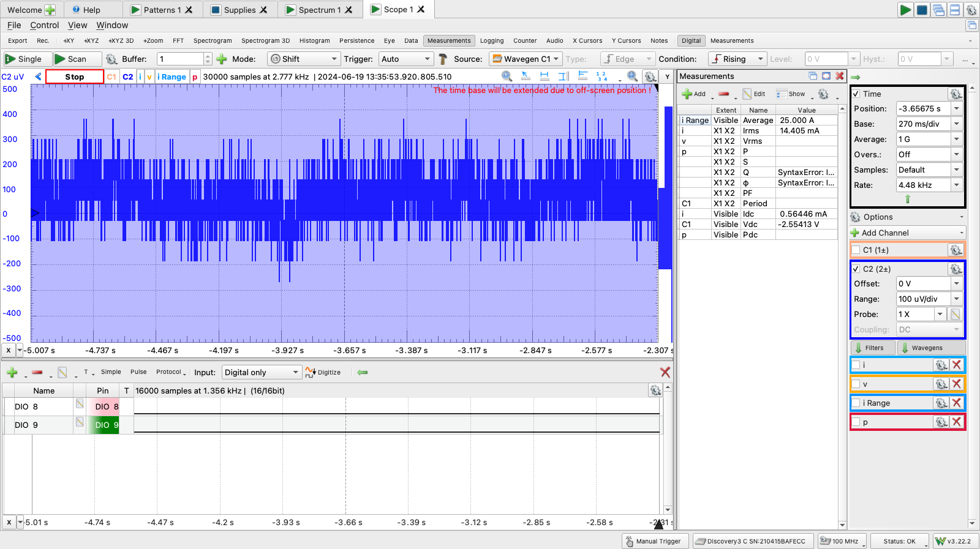Screen dimensions: 980x549
Task: Open the Trigger Auto dropdown
Action: (405, 59)
